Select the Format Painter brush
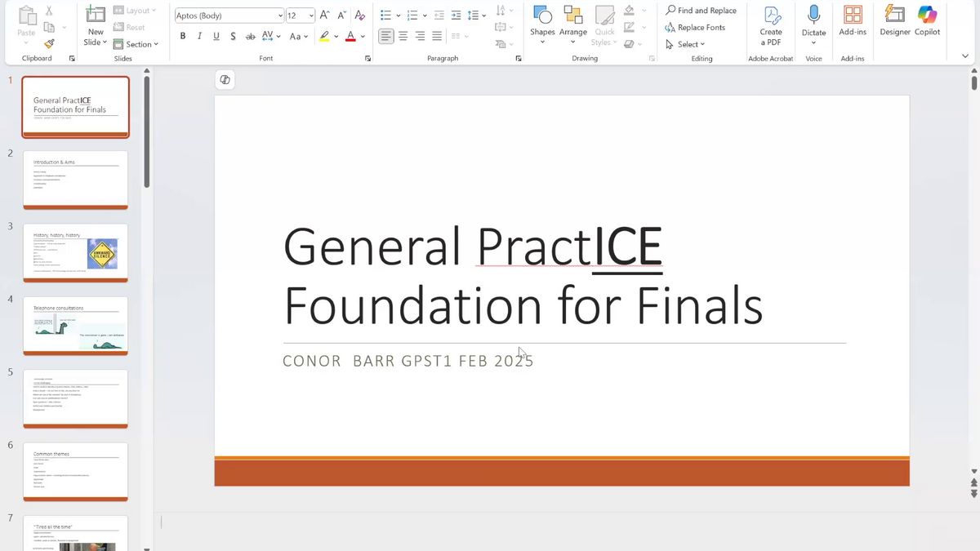Screen dimensions: 980x551 click(50, 44)
